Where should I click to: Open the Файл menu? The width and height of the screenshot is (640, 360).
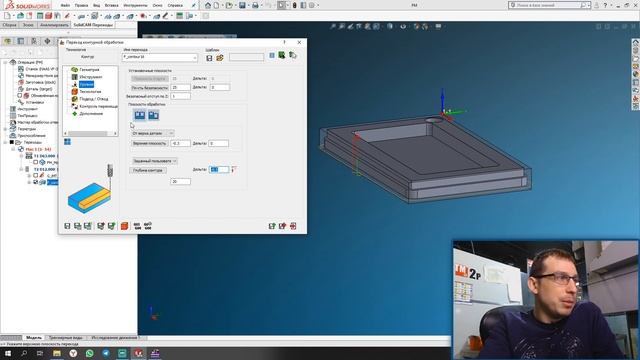[x=65, y=5]
